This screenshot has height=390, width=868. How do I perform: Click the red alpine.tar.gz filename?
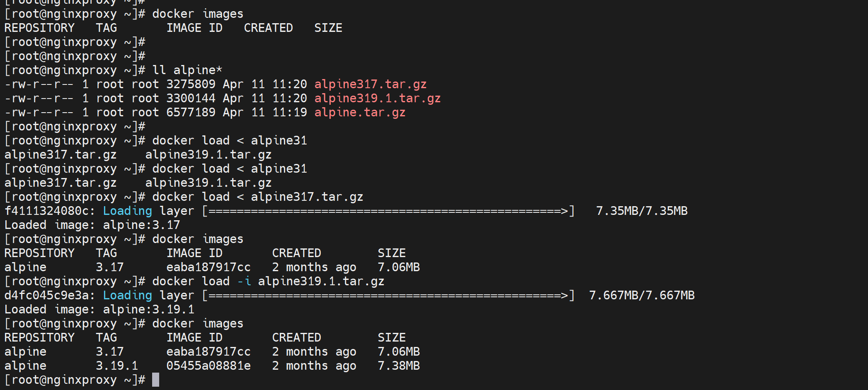(360, 113)
